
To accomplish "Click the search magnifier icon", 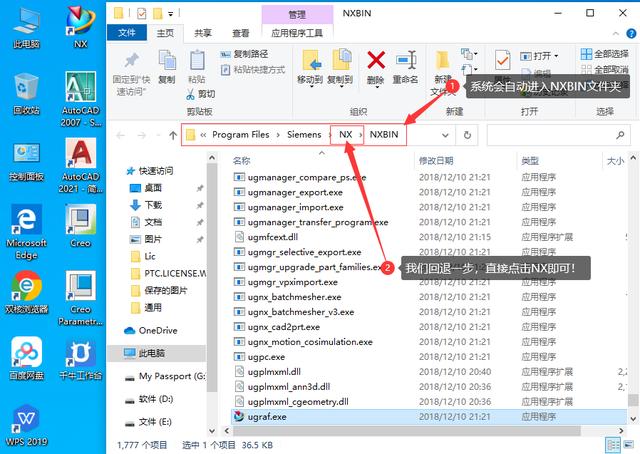I will tap(620, 135).
